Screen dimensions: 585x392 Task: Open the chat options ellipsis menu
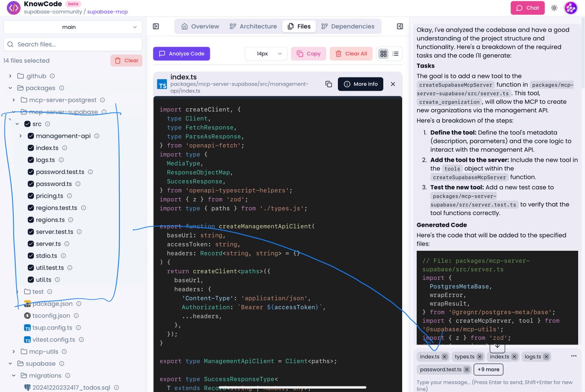574,356
